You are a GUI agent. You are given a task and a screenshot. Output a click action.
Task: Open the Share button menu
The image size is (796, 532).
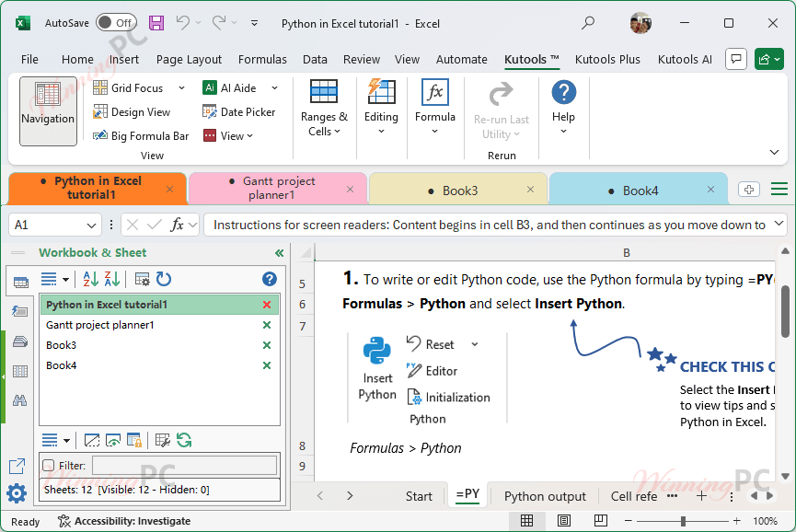[x=769, y=60]
